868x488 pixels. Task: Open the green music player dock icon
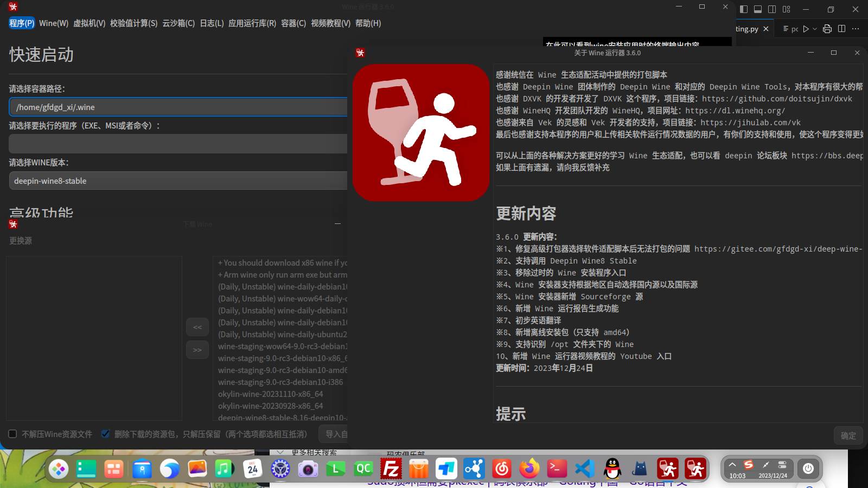pos(225,468)
